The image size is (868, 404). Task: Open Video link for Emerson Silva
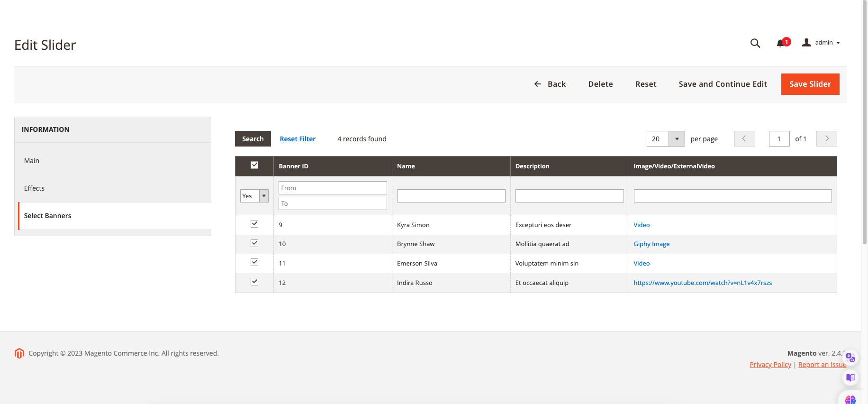tap(642, 263)
